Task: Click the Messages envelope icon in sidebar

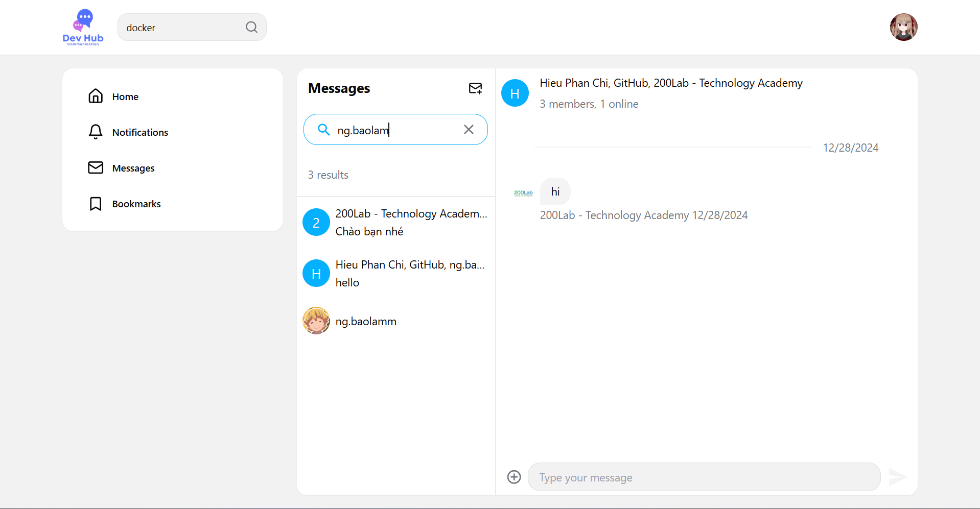Action: (x=96, y=167)
